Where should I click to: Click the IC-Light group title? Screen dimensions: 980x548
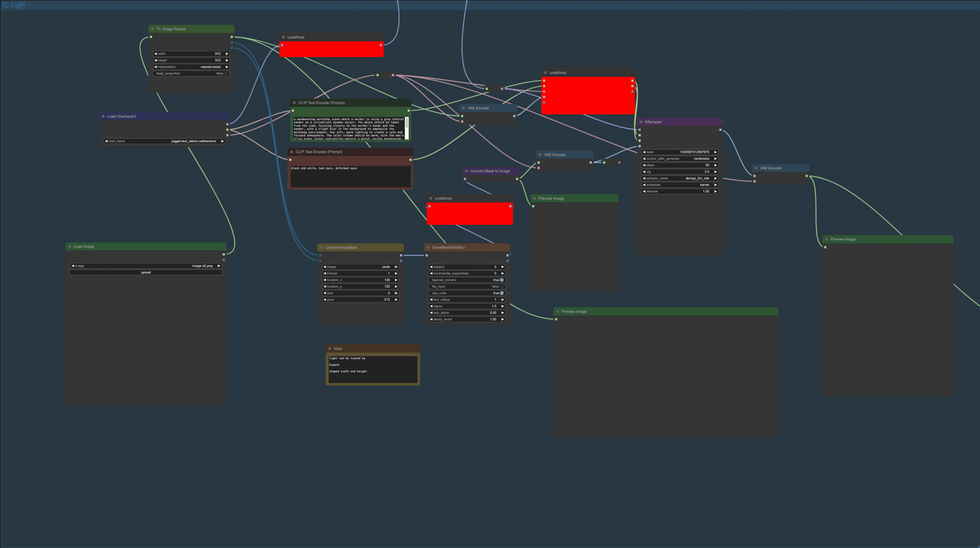14,5
